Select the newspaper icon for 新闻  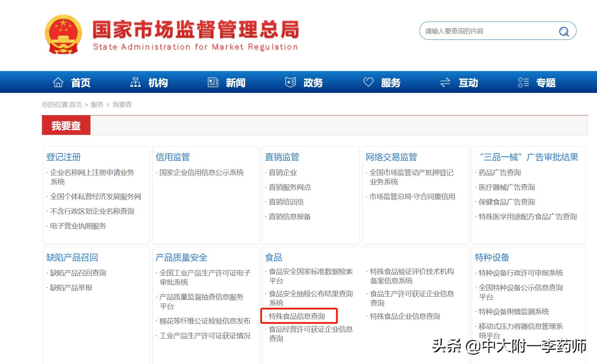[213, 82]
